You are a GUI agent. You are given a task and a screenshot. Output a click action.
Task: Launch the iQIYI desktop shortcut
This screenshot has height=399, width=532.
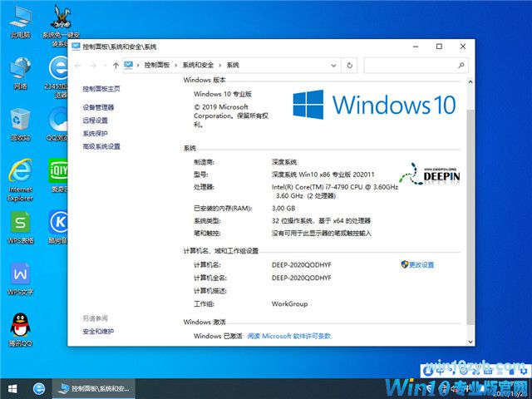(58, 175)
